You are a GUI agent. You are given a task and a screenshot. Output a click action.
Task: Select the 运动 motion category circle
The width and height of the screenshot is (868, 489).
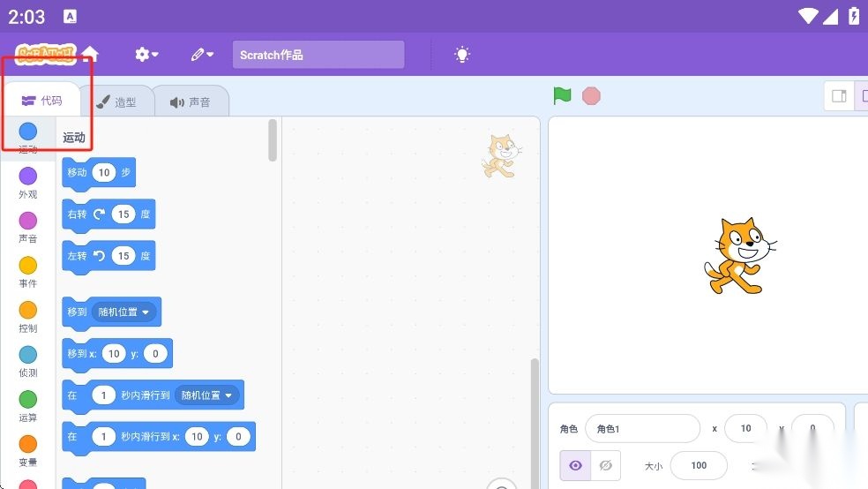(x=27, y=132)
